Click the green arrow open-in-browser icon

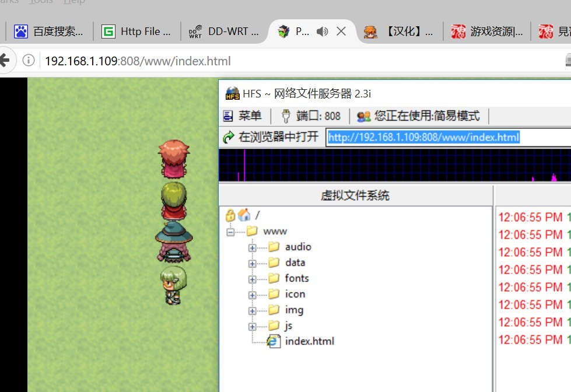pos(229,137)
